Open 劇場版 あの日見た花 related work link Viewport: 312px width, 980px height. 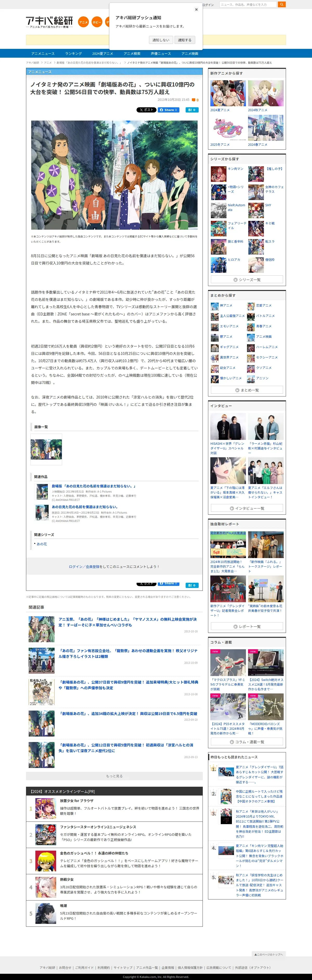[x=94, y=486]
